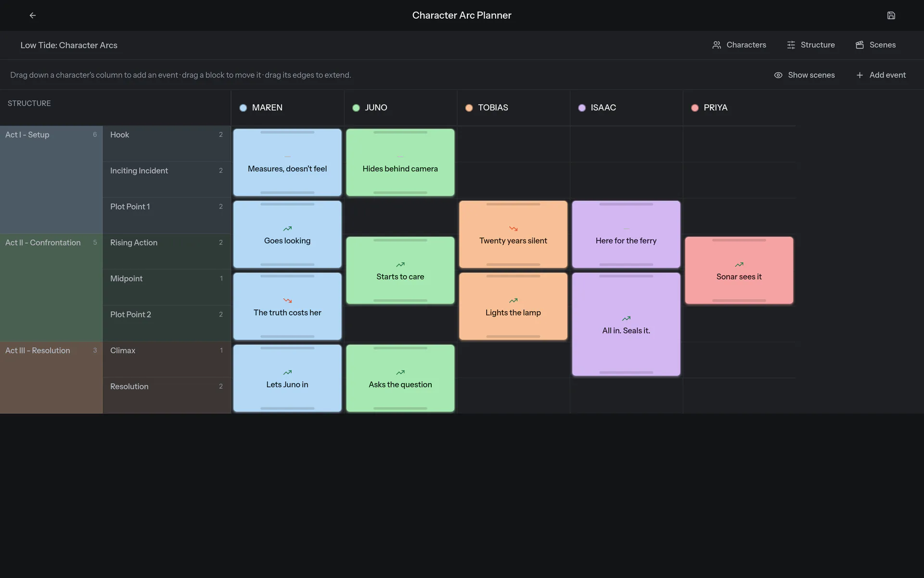Click the Add event button

tap(881, 75)
